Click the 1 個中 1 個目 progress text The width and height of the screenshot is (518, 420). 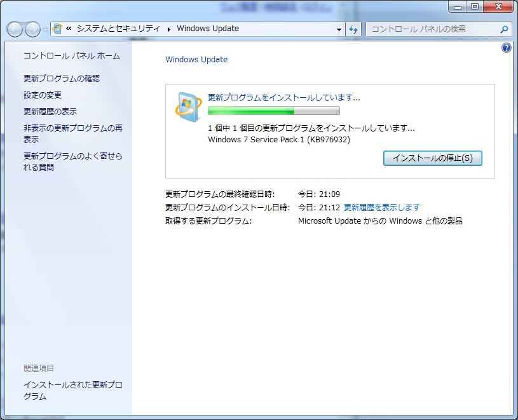(x=311, y=128)
